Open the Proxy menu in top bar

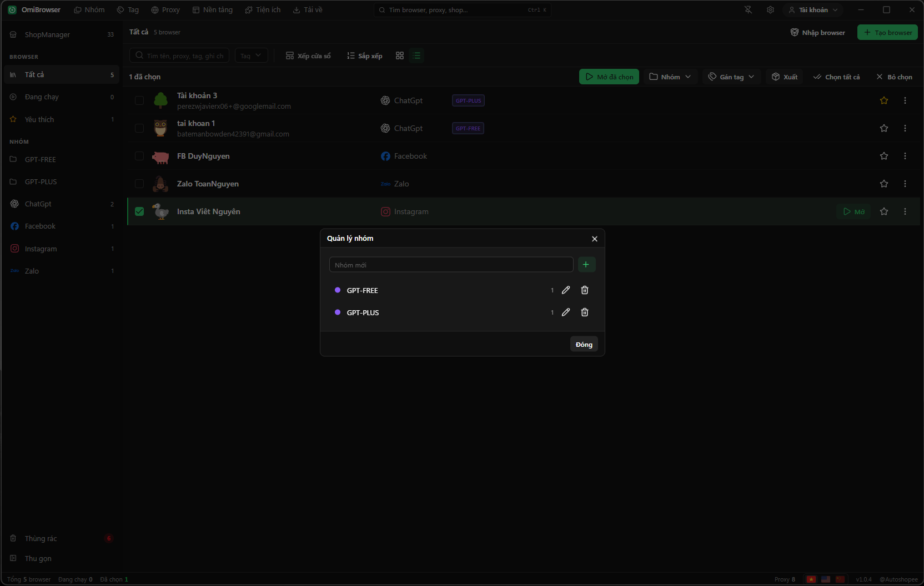[x=165, y=10]
